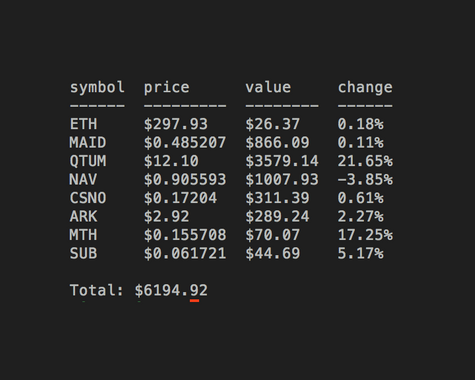Click the symbol column header
The height and width of the screenshot is (380, 475).
coord(97,88)
